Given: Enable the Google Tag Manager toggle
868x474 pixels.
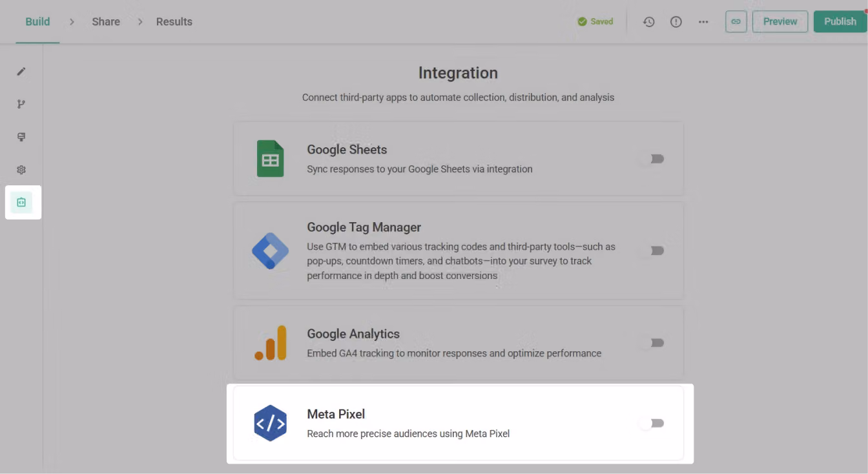Looking at the screenshot, I should click(x=651, y=251).
